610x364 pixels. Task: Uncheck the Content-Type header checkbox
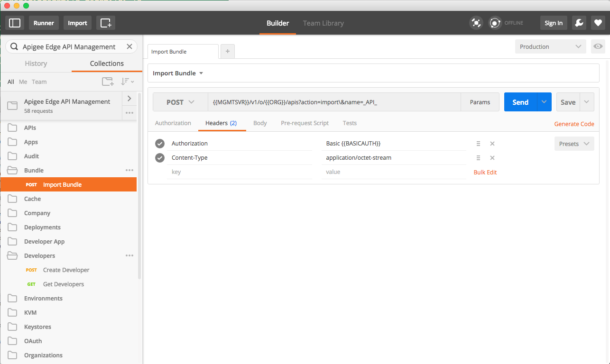point(160,158)
